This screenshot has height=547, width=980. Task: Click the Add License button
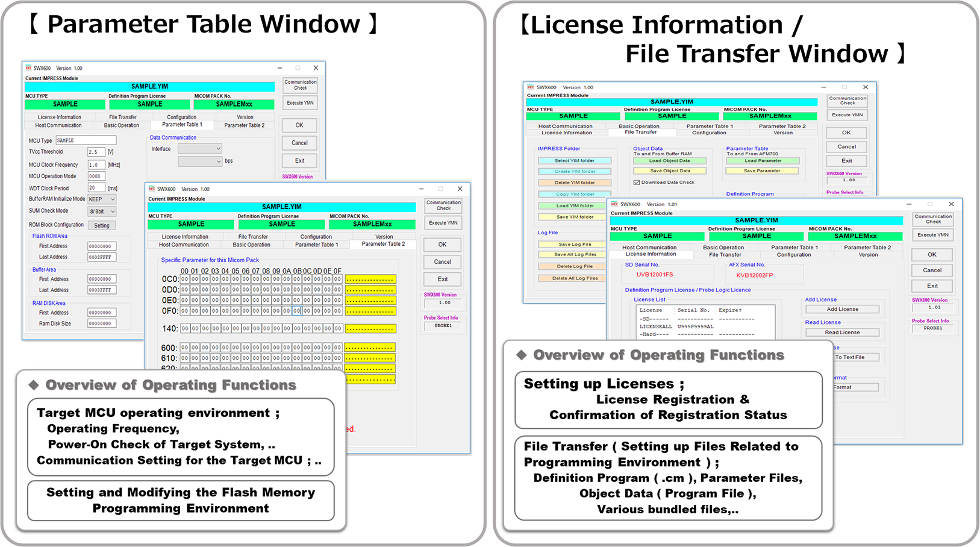(x=842, y=309)
